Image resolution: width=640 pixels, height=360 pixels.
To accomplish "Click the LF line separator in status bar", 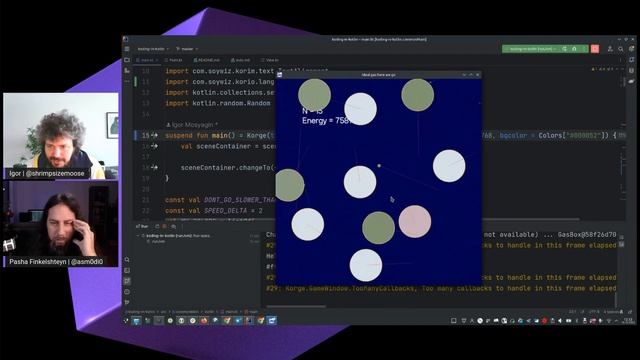I will tap(582, 312).
